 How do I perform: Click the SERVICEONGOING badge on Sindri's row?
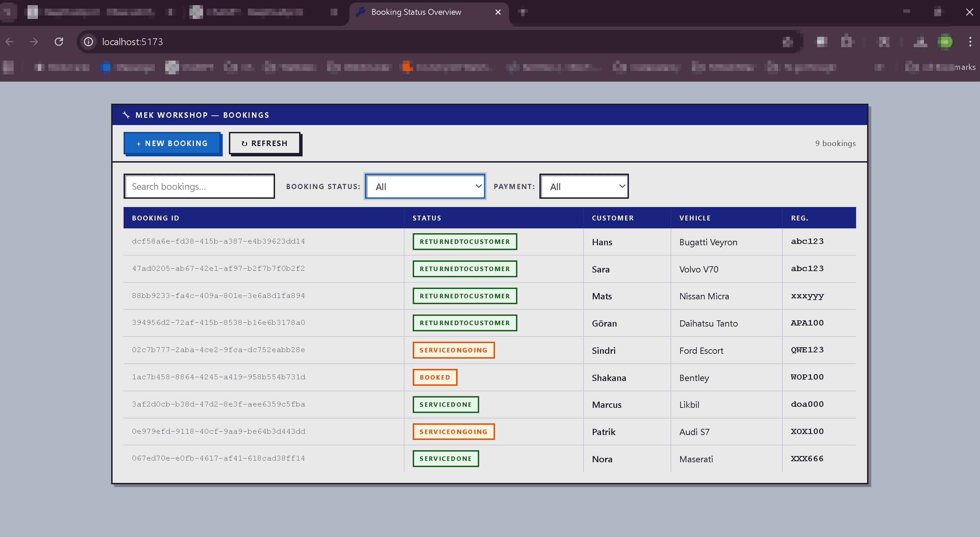point(453,350)
